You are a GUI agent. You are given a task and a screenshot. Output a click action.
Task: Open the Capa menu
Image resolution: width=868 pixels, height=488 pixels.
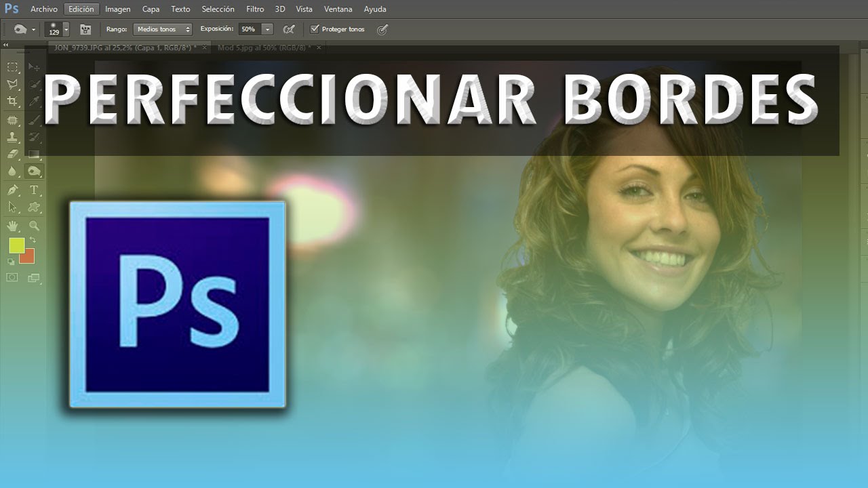pyautogui.click(x=151, y=9)
